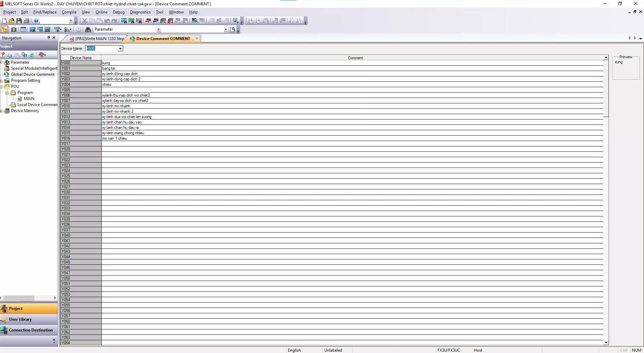Viewport: 644px width, 353px height.
Task: Open the Online menu
Action: point(101,12)
